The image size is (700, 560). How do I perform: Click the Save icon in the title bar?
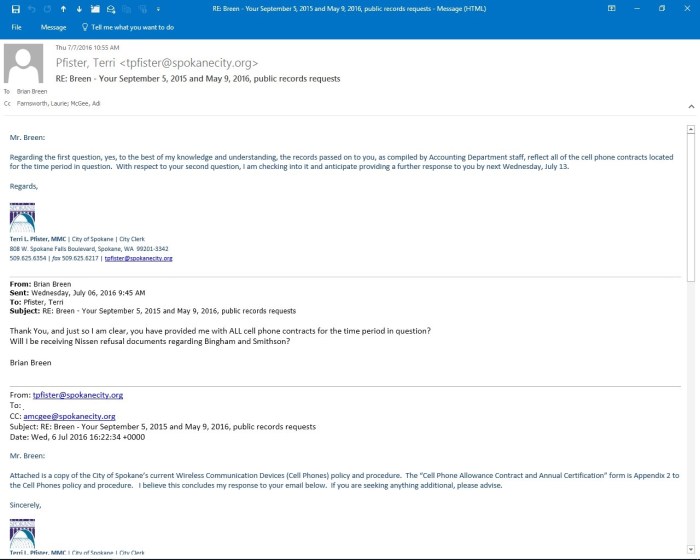[x=13, y=9]
